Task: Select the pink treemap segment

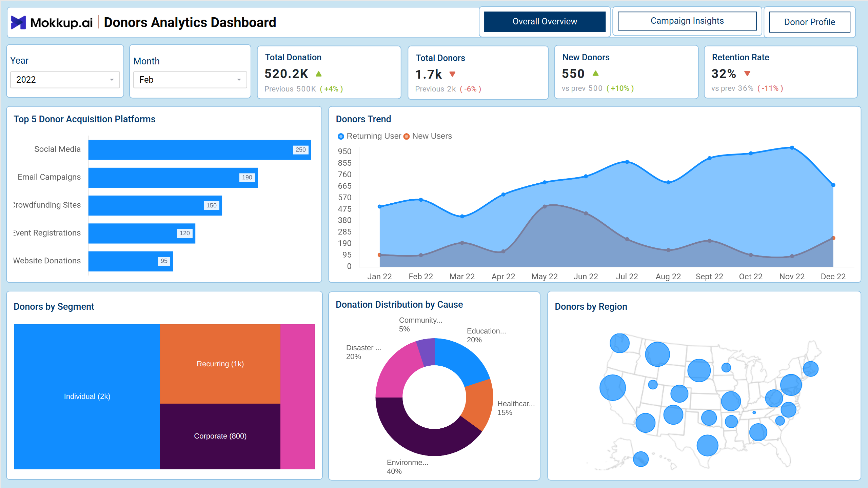Action: (x=298, y=396)
